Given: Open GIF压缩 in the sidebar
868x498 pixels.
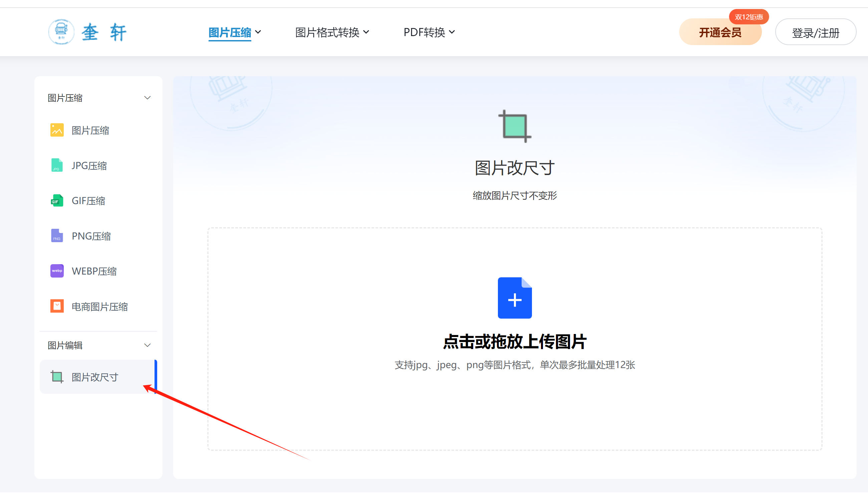Looking at the screenshot, I should 98,201.
